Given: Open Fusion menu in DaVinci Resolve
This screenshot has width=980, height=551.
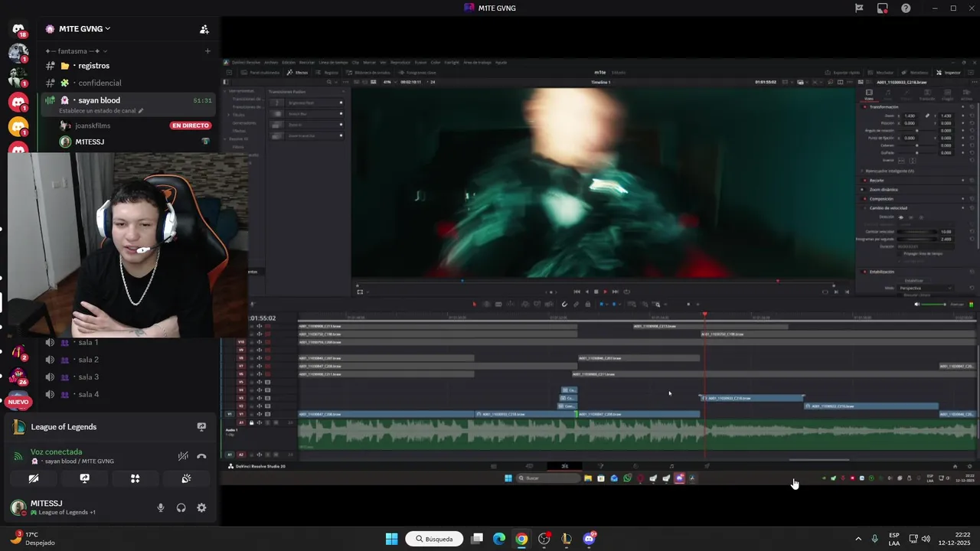Looking at the screenshot, I should [420, 62].
